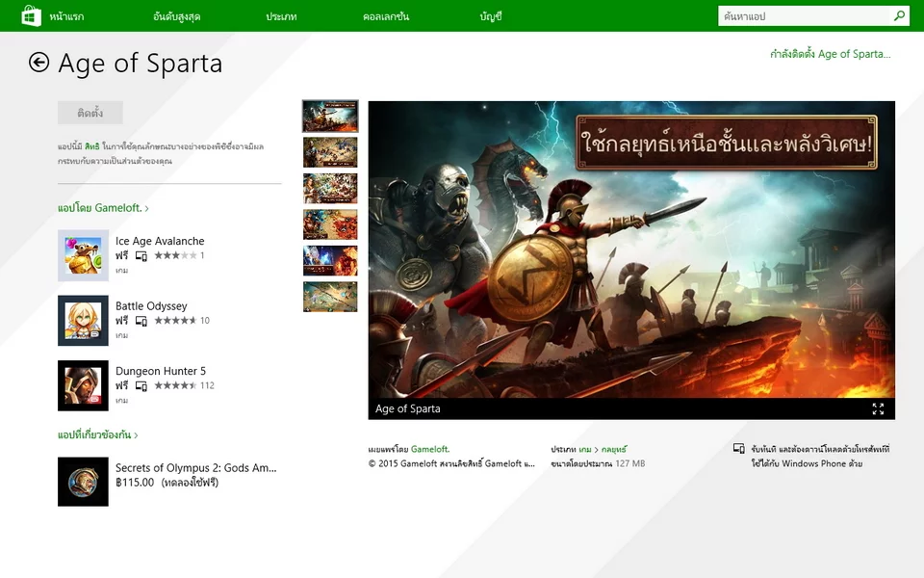Screen dimensions: 924x578
Task: Open Secrets of Olympus 2: Gods Am... title
Action: [195, 468]
